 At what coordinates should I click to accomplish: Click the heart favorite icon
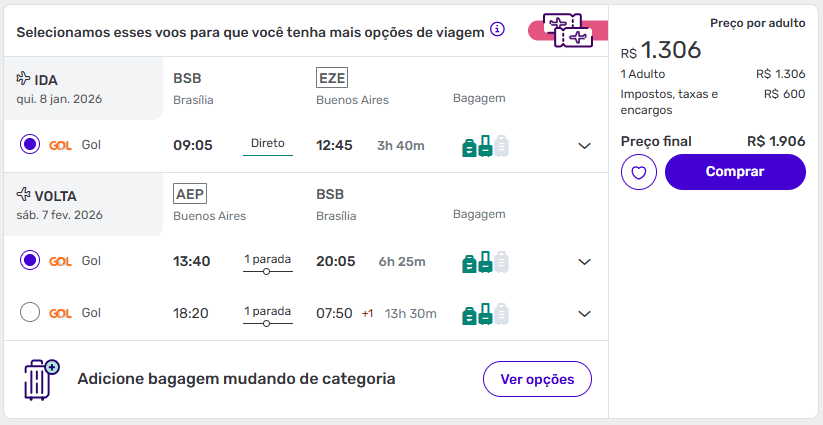[638, 172]
